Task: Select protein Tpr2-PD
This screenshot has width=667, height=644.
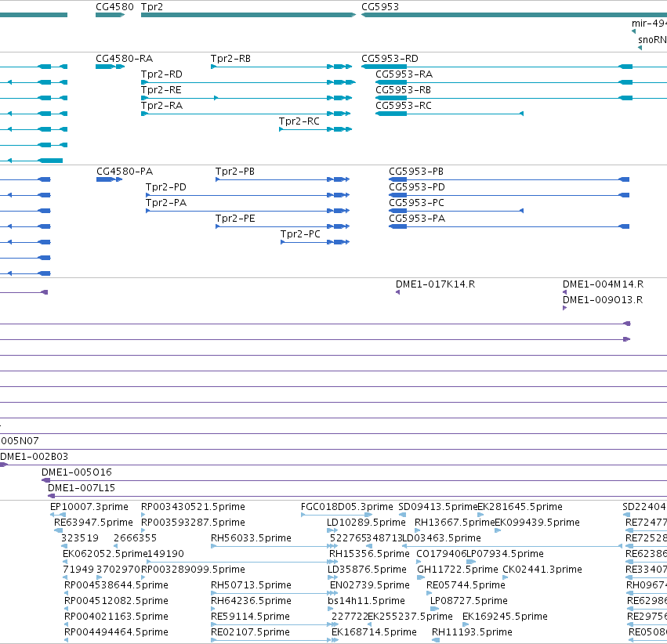Action: [166, 187]
